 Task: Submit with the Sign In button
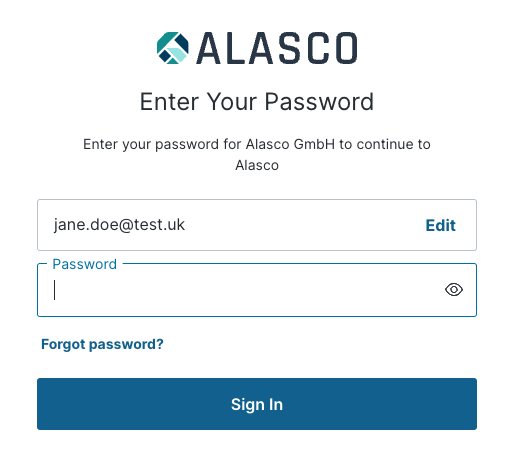click(257, 404)
